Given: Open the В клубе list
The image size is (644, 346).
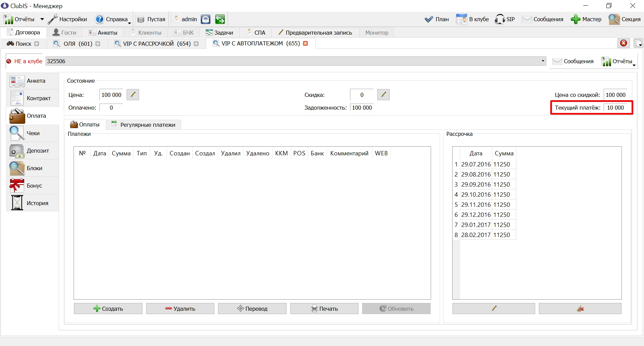Looking at the screenshot, I should [x=472, y=19].
